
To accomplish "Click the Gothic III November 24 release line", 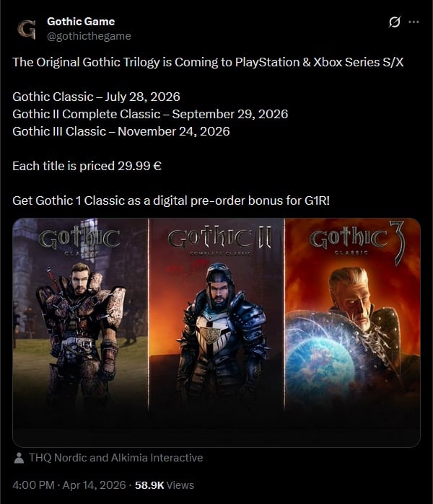I will 121,131.
